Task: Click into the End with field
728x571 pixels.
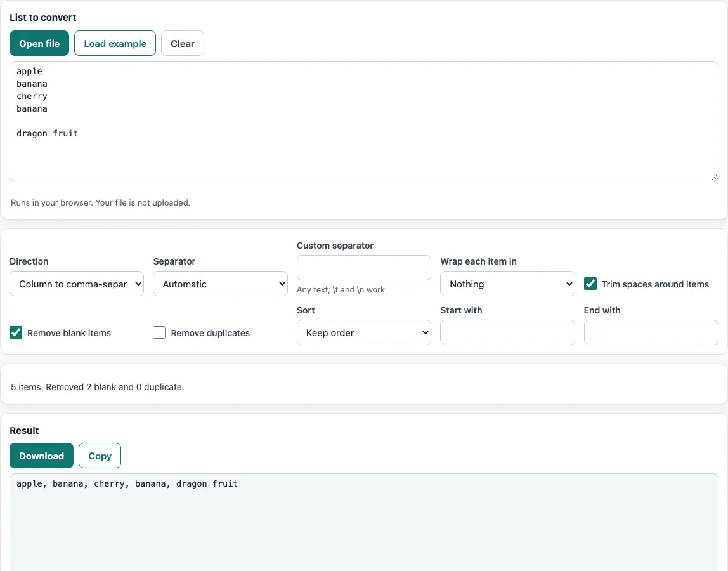Action: (x=651, y=332)
